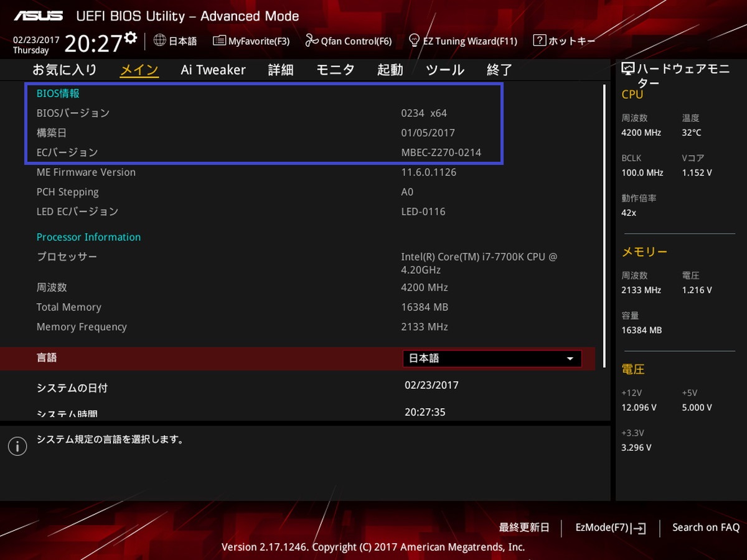Screen dimensions: 747x560
Task: Click the +3.3V reading 3.296 V
Action: 636,447
